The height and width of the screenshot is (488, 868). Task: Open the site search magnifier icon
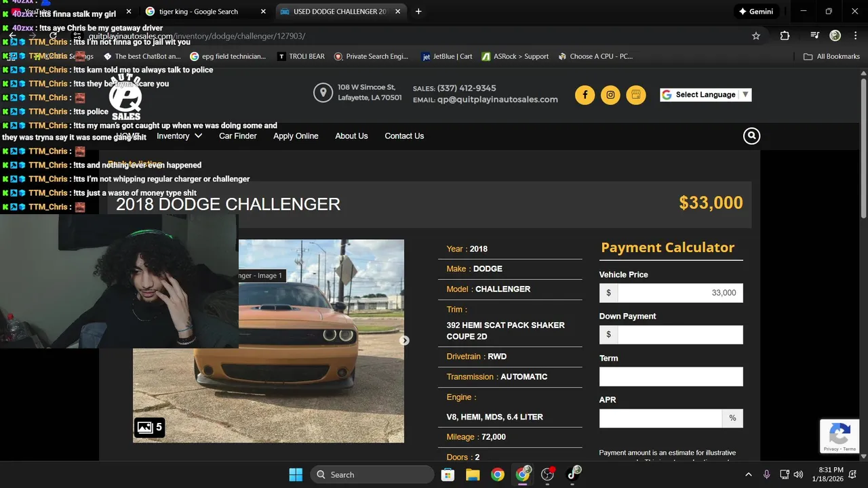[x=751, y=136]
